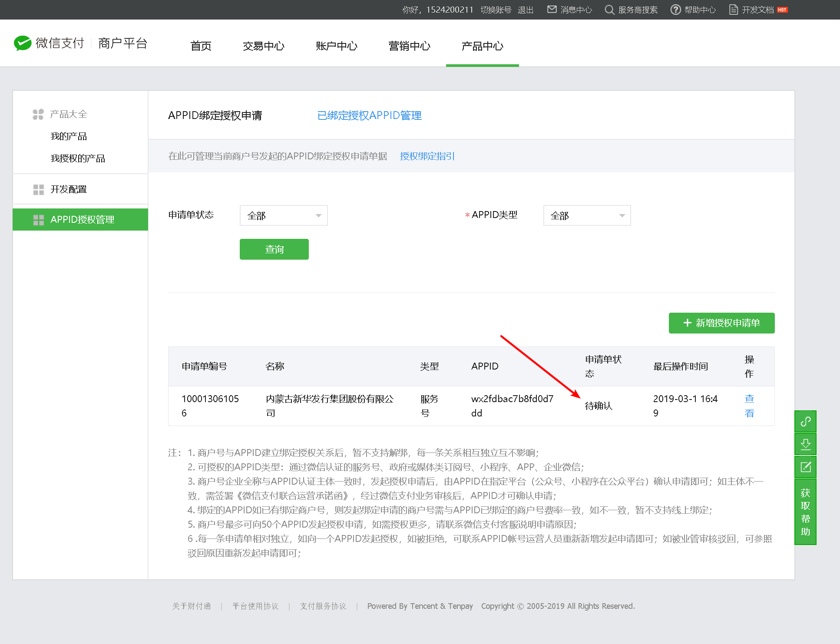Click the WeChat Pay logo icon
Screen dimensions: 840x644
pyautogui.click(x=23, y=43)
